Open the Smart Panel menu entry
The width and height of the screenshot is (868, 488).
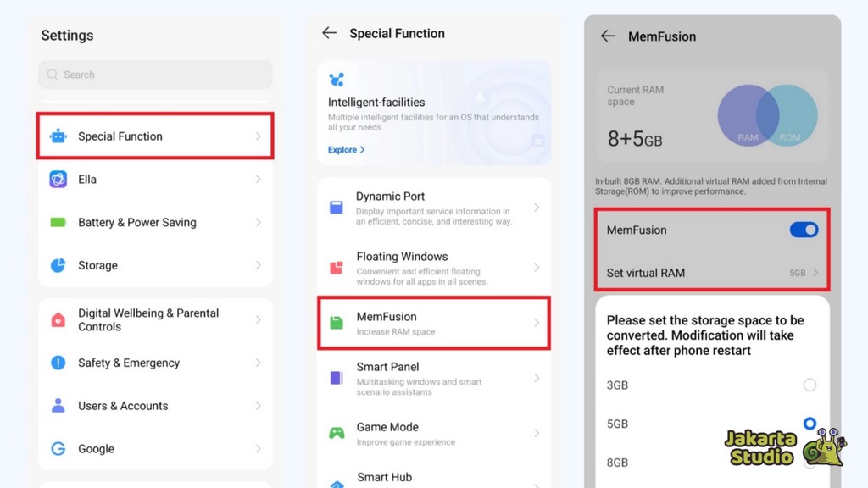click(x=388, y=367)
